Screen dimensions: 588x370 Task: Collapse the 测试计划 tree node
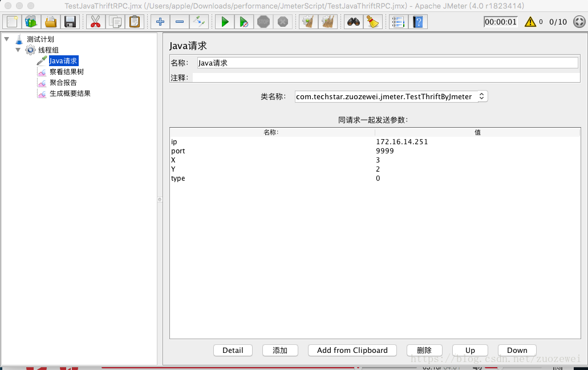point(7,39)
